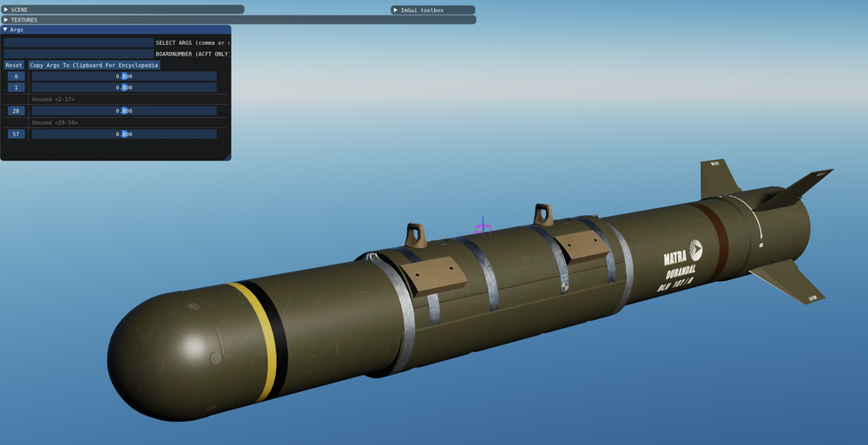Expand the SCENE panel header
This screenshot has width=868, height=445.
(x=122, y=10)
